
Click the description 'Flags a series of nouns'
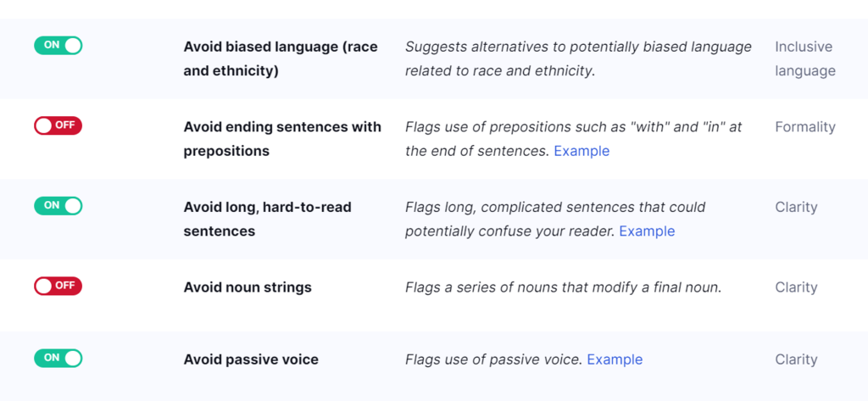[x=563, y=287]
